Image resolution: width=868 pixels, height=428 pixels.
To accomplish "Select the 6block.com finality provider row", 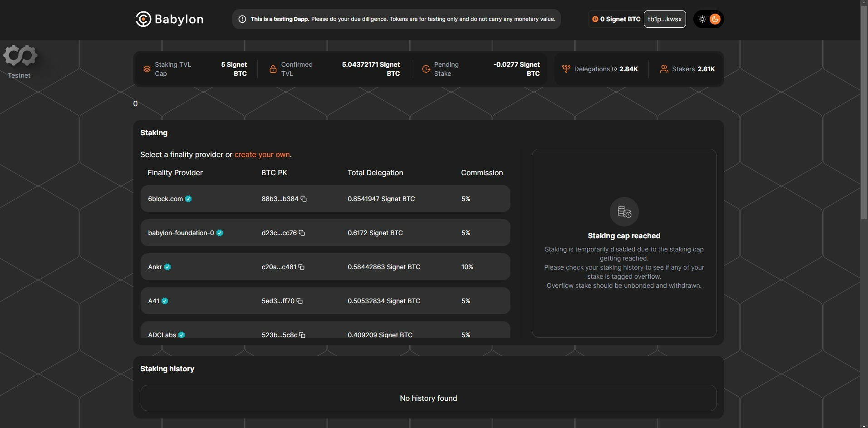I will [325, 199].
